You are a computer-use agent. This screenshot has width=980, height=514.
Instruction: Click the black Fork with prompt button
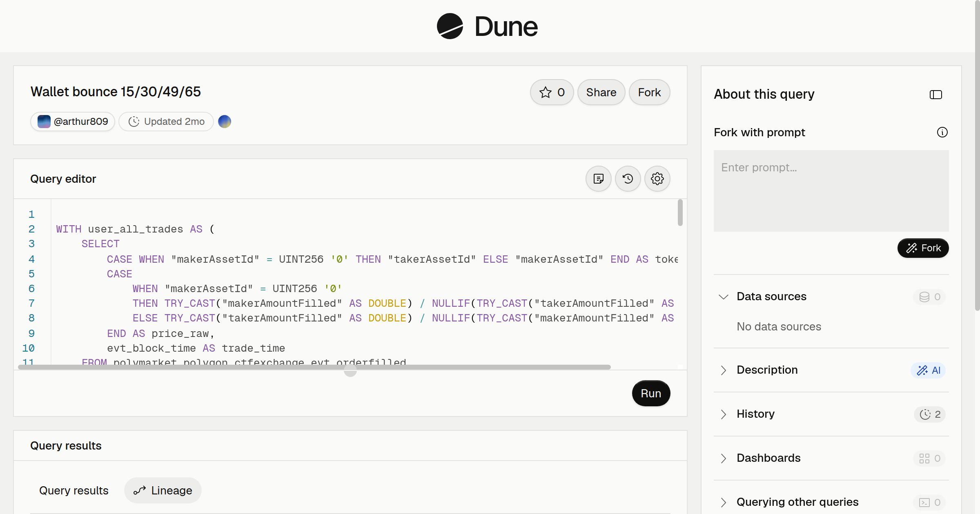coord(923,248)
